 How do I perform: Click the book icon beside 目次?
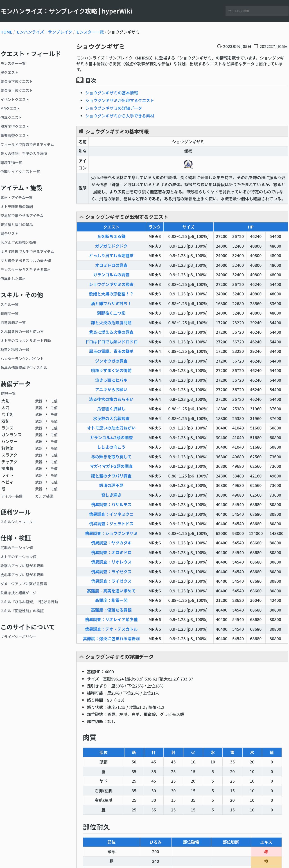tap(80, 80)
